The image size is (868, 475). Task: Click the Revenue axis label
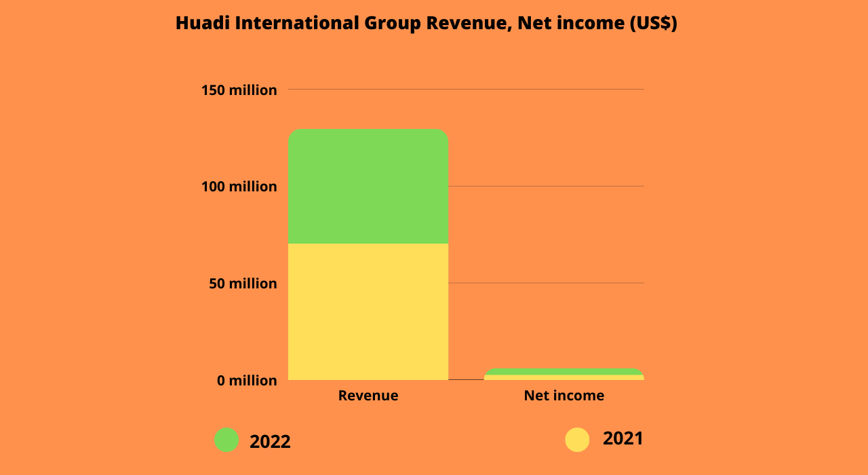pos(368,396)
